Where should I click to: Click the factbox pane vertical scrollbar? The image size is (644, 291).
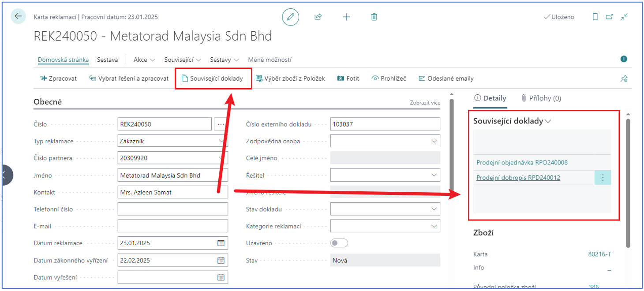tap(628, 183)
